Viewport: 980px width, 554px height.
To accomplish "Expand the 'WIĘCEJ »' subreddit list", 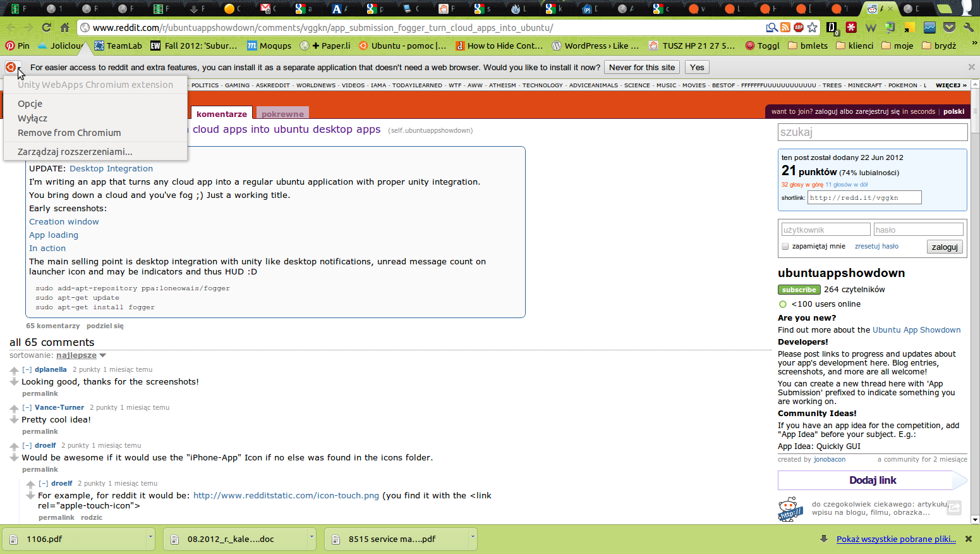I will tap(951, 85).
